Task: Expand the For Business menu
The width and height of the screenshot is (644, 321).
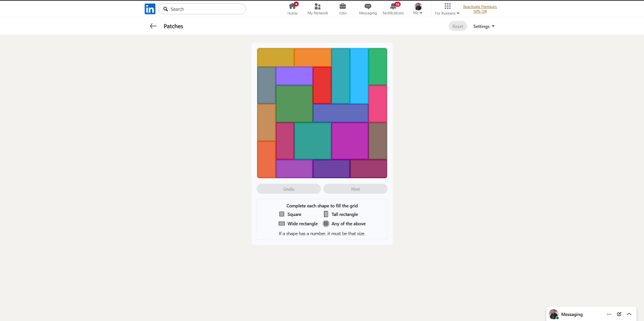Action: tap(447, 9)
